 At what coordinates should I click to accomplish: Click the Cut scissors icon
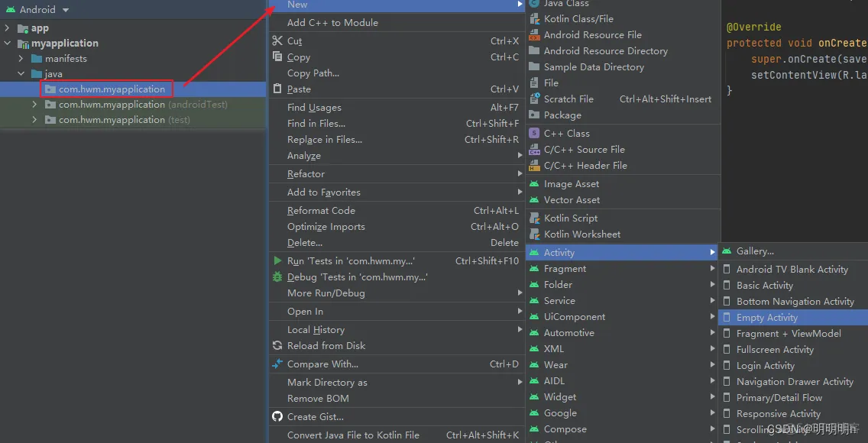click(x=277, y=40)
